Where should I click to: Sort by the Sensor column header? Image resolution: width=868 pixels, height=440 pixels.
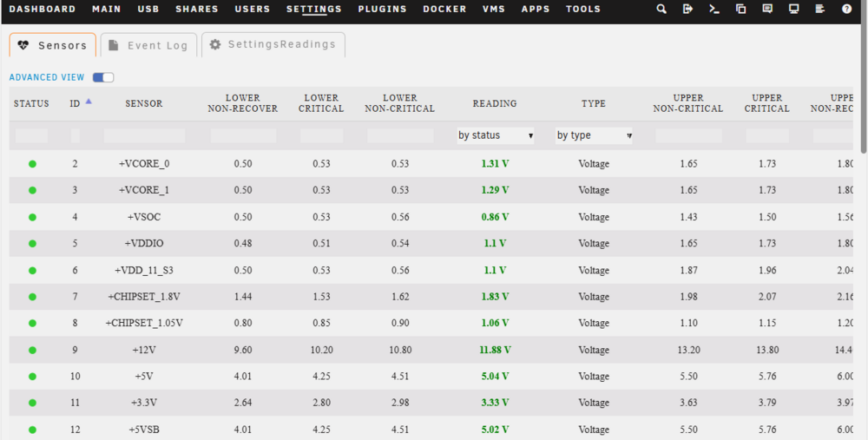coord(144,103)
